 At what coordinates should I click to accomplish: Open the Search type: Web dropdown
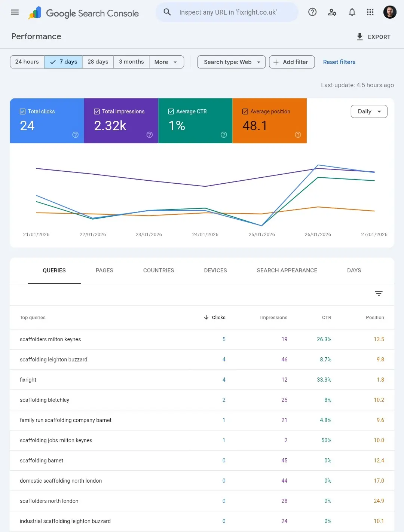coord(231,62)
